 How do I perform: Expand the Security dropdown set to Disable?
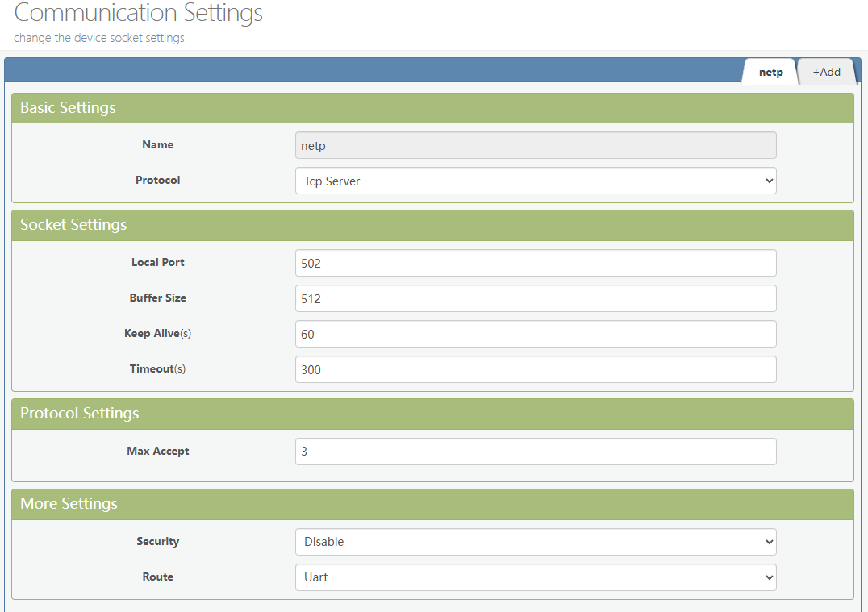click(536, 542)
